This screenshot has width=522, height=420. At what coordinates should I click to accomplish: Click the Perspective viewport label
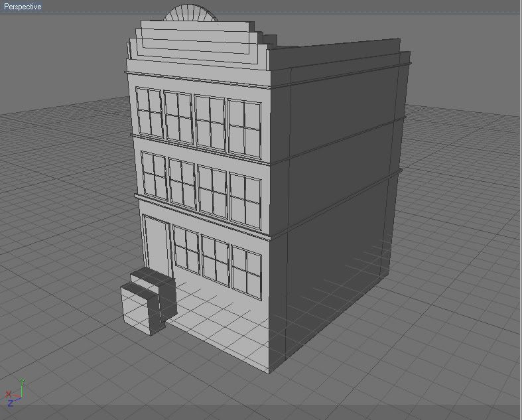pyautogui.click(x=23, y=7)
